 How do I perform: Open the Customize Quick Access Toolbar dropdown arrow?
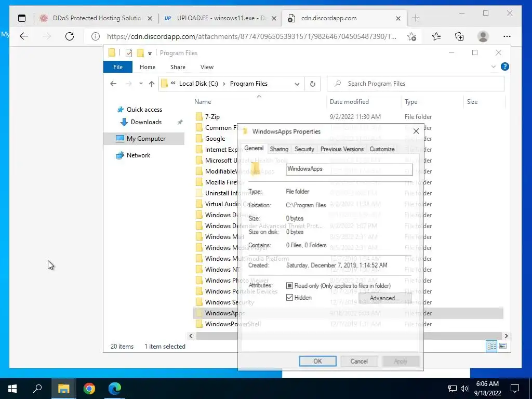150,54
